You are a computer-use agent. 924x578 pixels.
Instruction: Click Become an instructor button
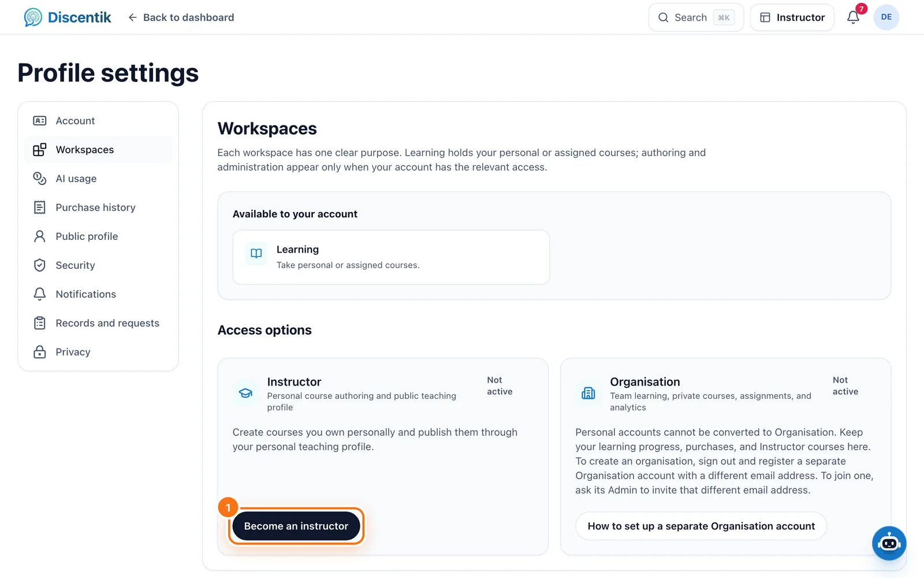click(296, 526)
